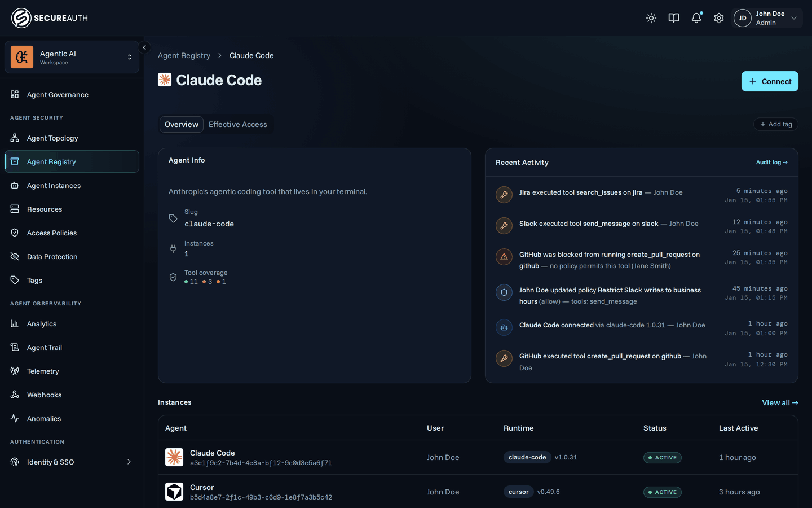Select Agent Registry in the sidebar
The width and height of the screenshot is (812, 508).
(x=72, y=162)
